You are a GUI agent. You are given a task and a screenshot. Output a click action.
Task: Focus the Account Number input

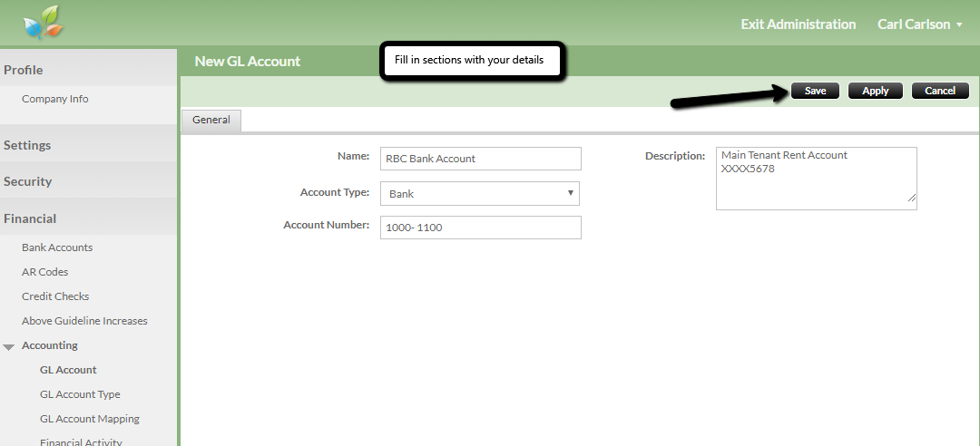point(480,228)
